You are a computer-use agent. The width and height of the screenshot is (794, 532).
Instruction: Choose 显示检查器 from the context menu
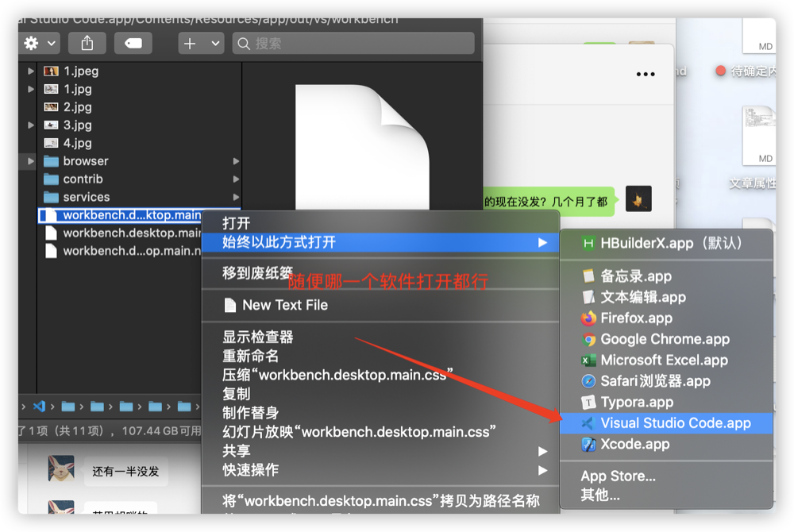point(380,337)
